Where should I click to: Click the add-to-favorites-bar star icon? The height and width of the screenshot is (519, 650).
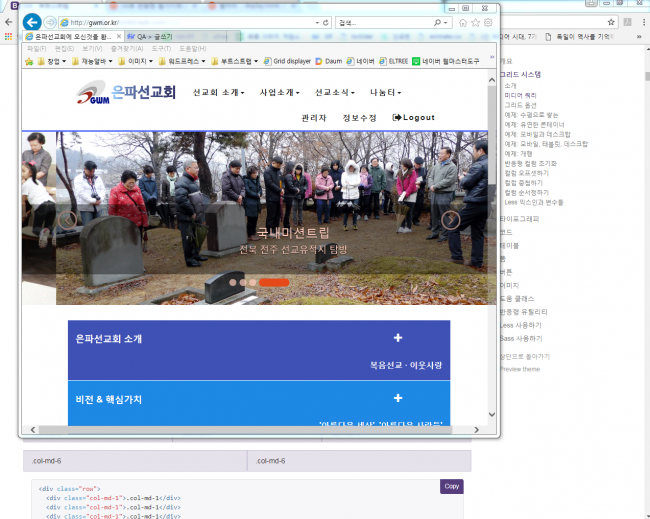(29, 61)
